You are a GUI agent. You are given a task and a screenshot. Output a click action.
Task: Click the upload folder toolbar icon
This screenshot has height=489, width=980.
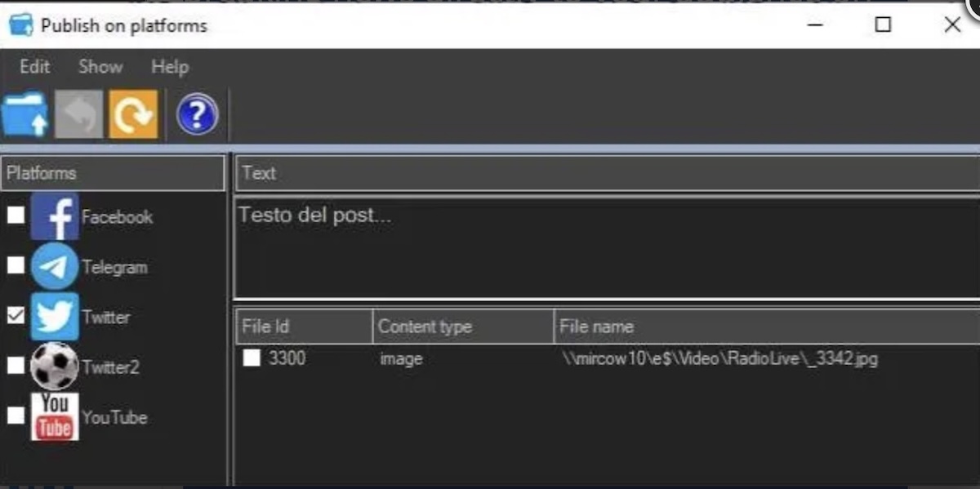pyautogui.click(x=25, y=114)
